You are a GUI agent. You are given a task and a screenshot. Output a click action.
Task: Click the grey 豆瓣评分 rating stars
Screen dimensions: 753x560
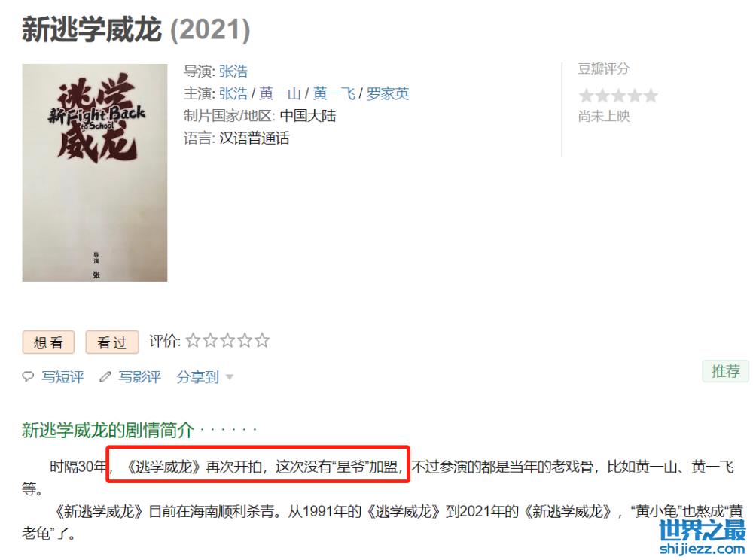618,96
